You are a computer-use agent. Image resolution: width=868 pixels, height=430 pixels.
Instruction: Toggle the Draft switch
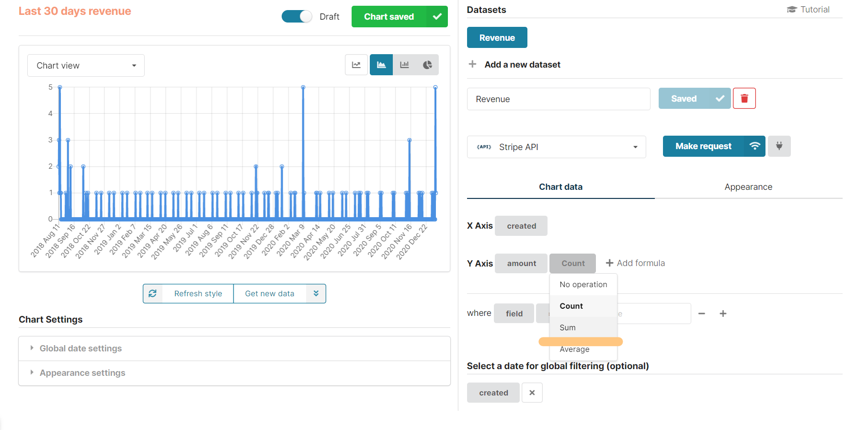tap(297, 17)
